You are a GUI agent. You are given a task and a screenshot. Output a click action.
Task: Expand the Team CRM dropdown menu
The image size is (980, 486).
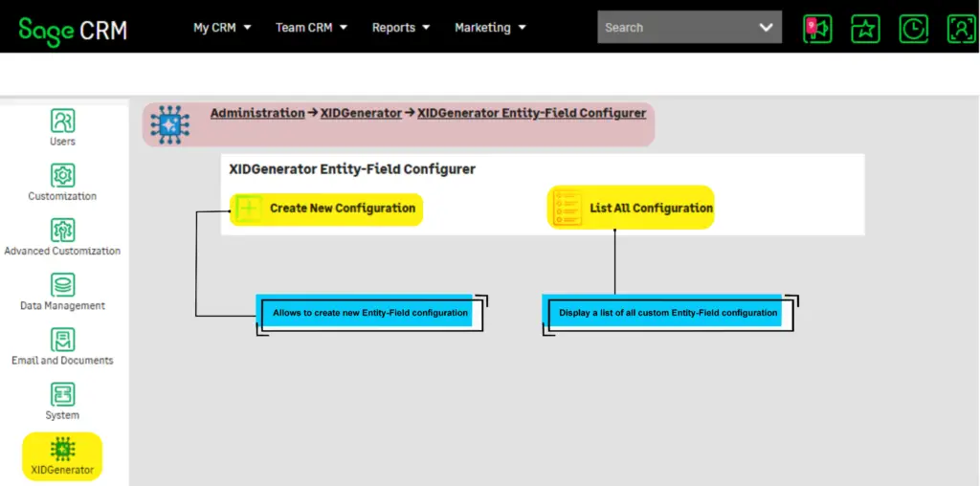[x=311, y=28]
